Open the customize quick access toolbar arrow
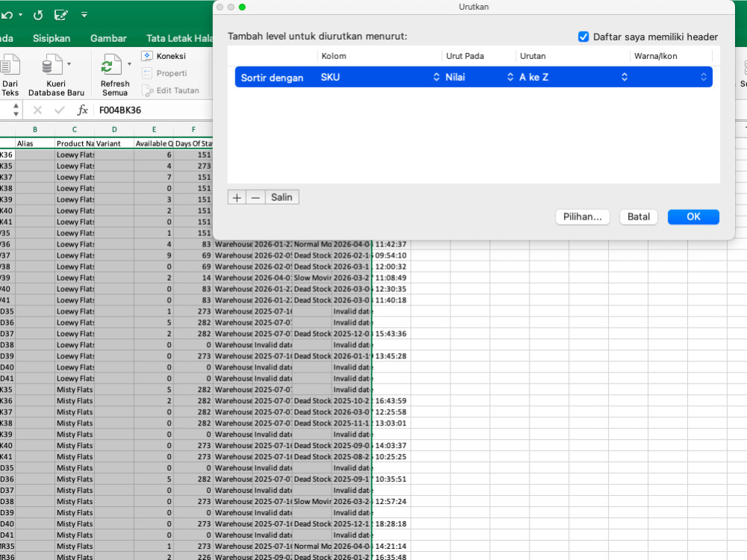Viewport: 747px width, 560px height. (84, 15)
